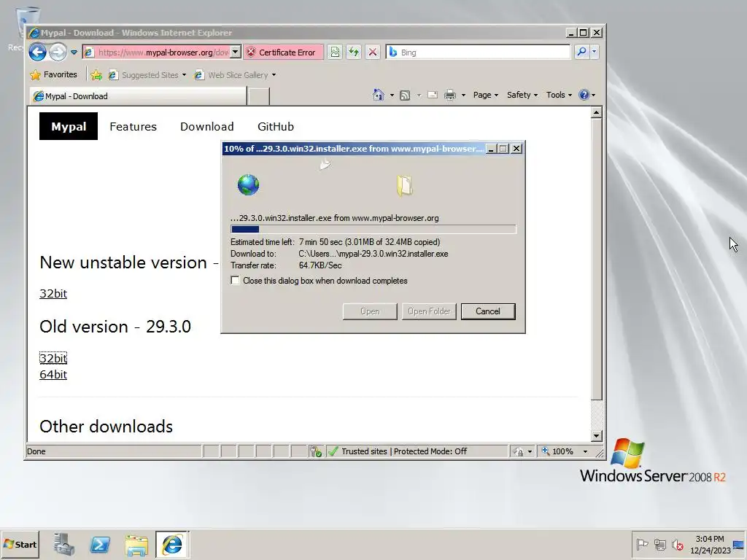747x560 pixels.
Task: Click the muted speaker tray icon
Action: click(x=677, y=544)
